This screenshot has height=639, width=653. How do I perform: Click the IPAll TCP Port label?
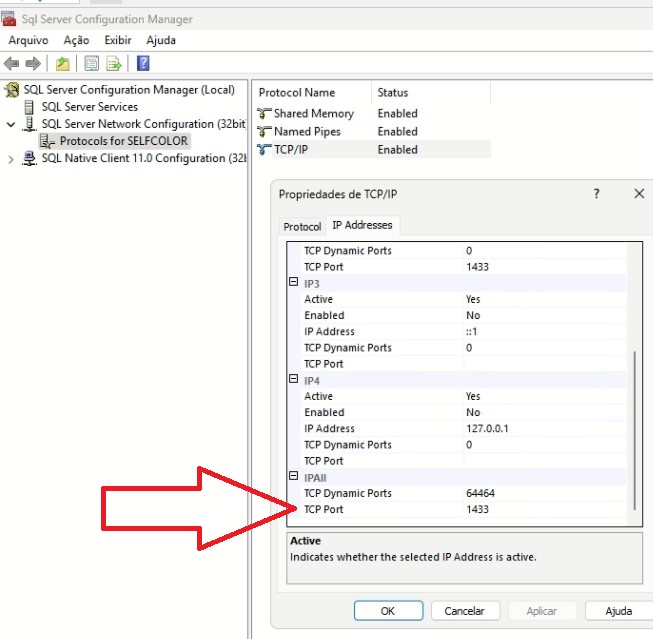(324, 509)
